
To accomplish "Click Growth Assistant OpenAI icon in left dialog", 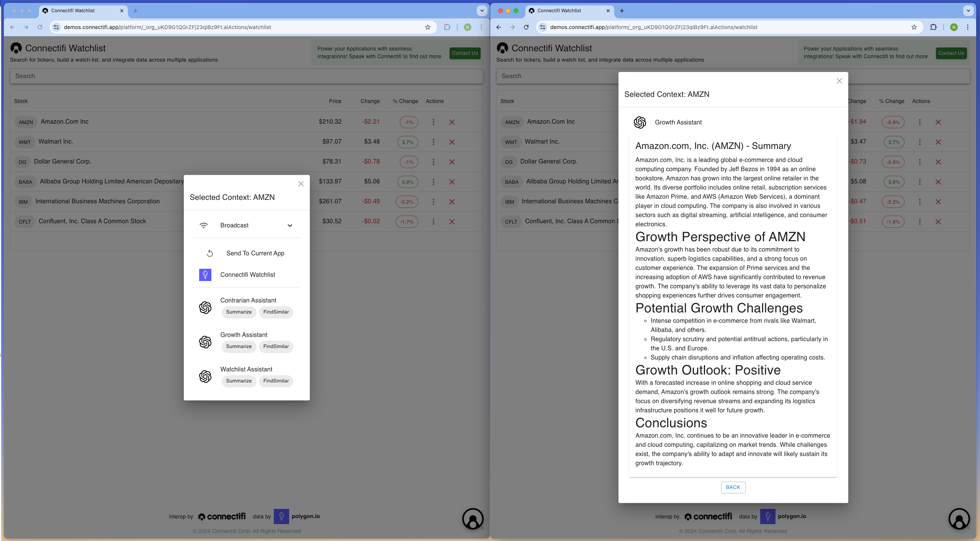I will click(x=205, y=342).
